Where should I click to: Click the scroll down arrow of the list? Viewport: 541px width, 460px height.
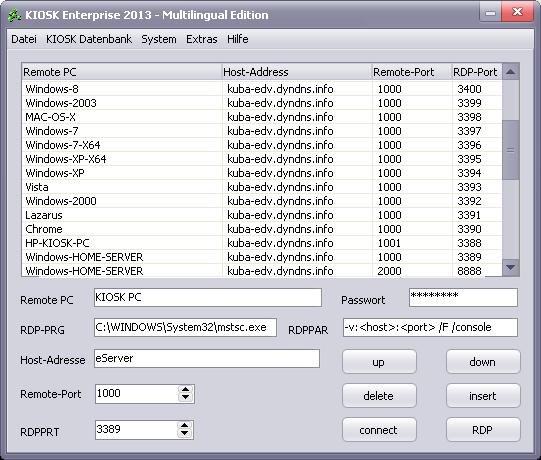pos(511,267)
